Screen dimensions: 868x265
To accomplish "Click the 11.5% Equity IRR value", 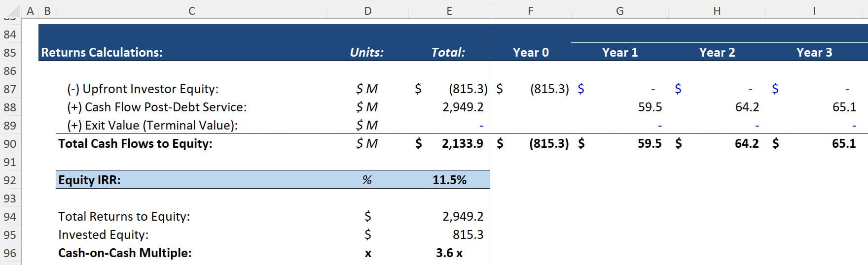I will pos(449,180).
